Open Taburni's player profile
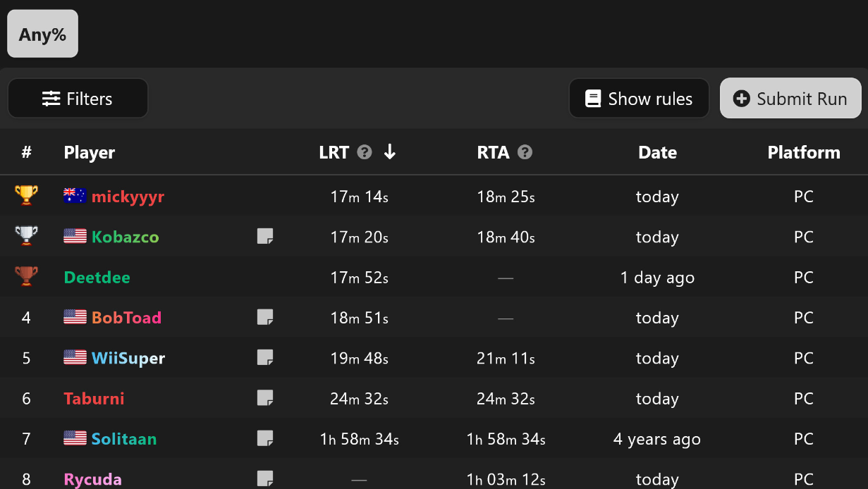This screenshot has height=489, width=868. click(x=94, y=398)
